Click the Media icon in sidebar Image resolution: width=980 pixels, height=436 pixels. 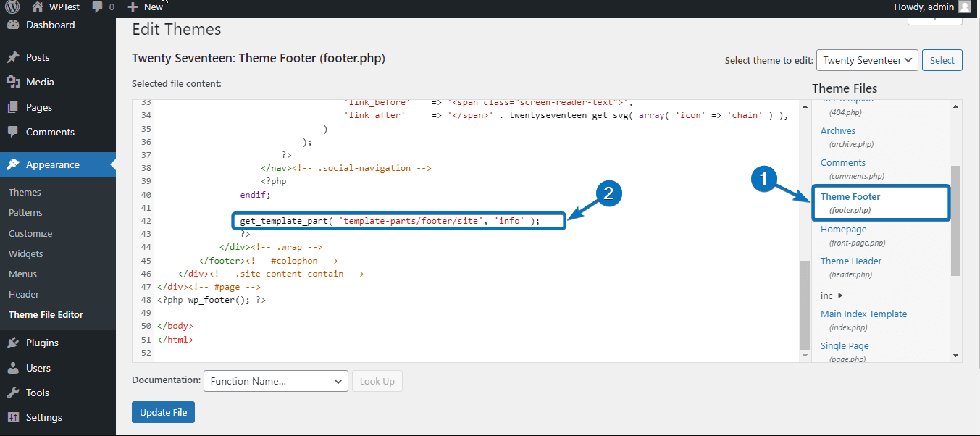coord(13,82)
